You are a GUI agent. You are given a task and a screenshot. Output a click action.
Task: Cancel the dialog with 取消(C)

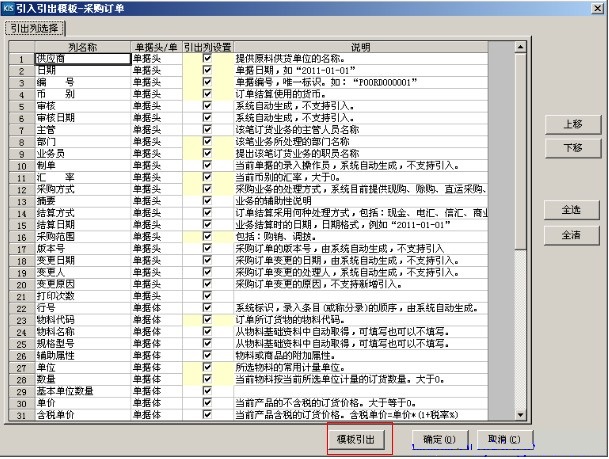503,438
